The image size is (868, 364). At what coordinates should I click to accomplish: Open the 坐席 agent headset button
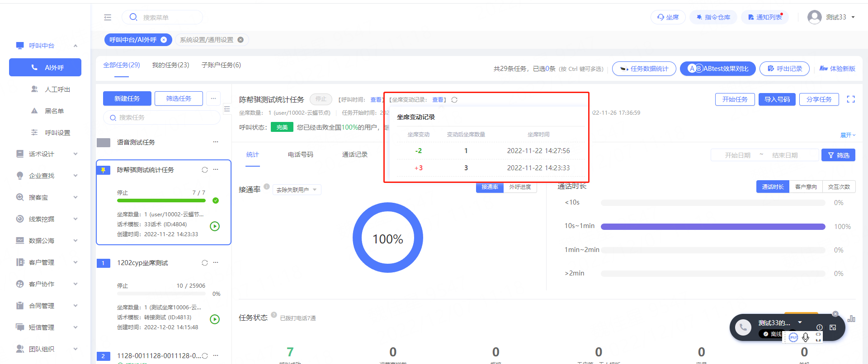pos(668,17)
